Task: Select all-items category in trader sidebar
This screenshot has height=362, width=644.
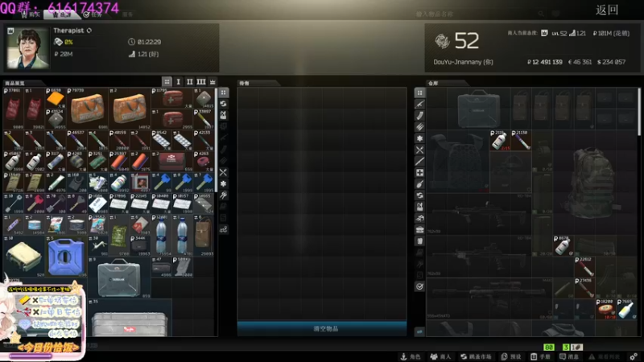Action: pos(224,93)
